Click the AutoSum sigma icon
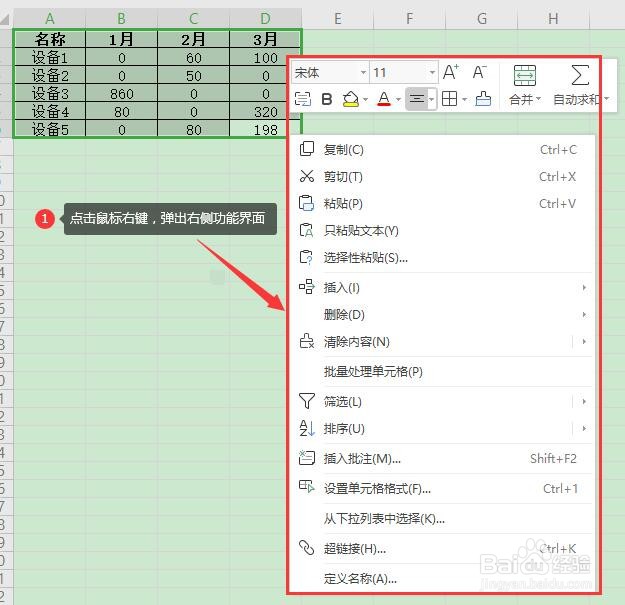625x605 pixels. (x=580, y=75)
